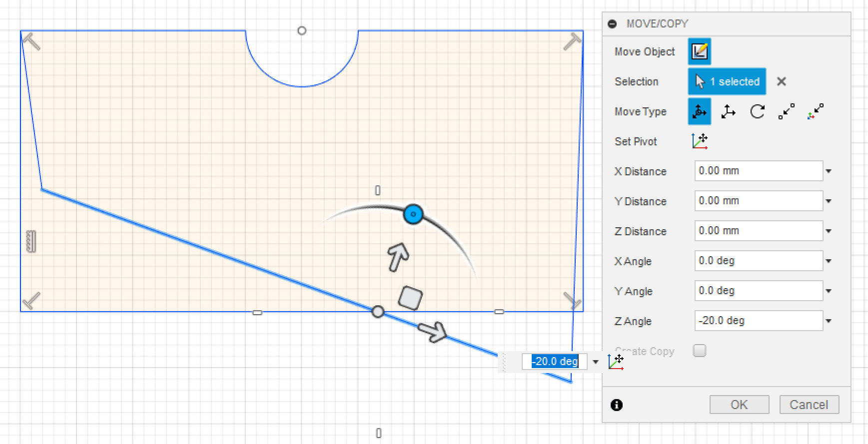This screenshot has width=868, height=444.
Task: Click the X Angle input field
Action: (x=759, y=261)
